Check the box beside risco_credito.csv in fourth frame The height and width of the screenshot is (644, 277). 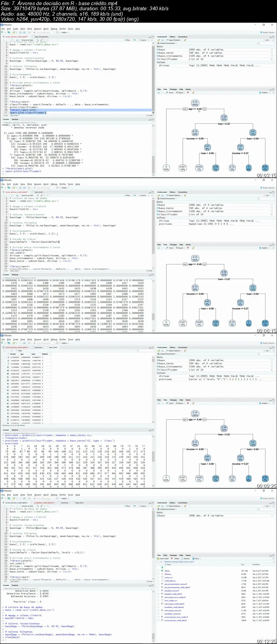158,601
